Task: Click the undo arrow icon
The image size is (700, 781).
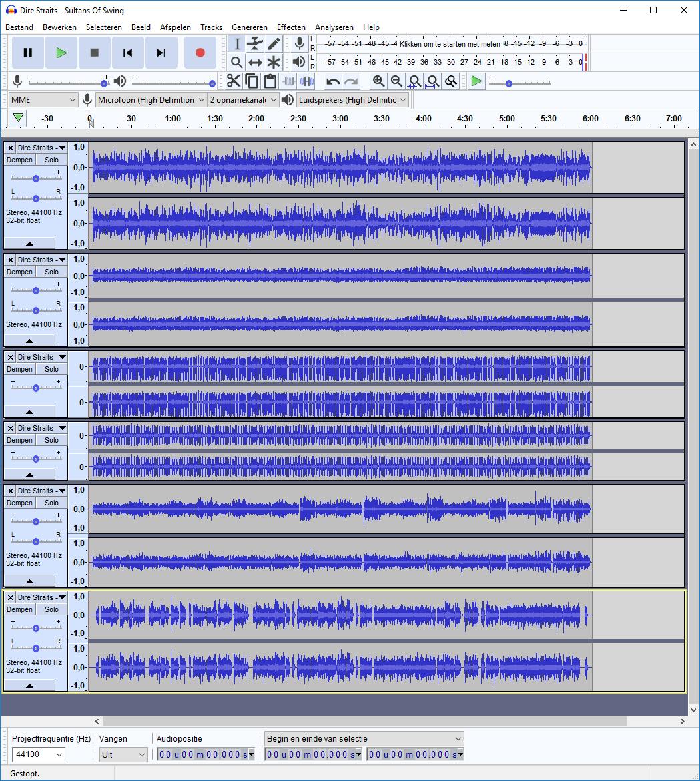Action: coord(332,81)
